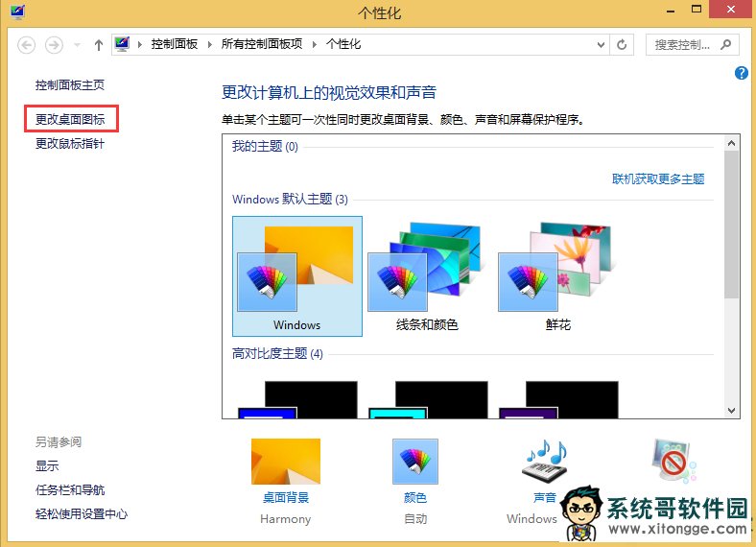Open 轻松使用设置中心 link
Image resolution: width=756 pixels, height=547 pixels.
point(82,514)
